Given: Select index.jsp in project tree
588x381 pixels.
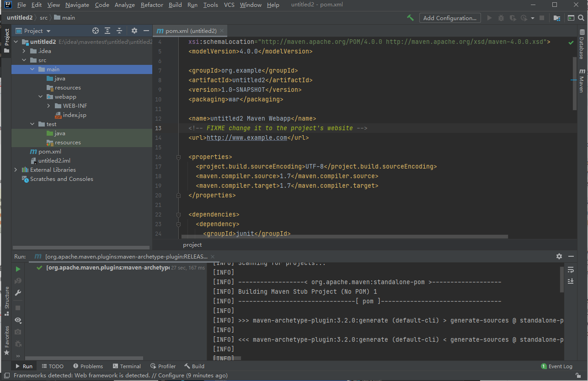Looking at the screenshot, I should (x=75, y=115).
